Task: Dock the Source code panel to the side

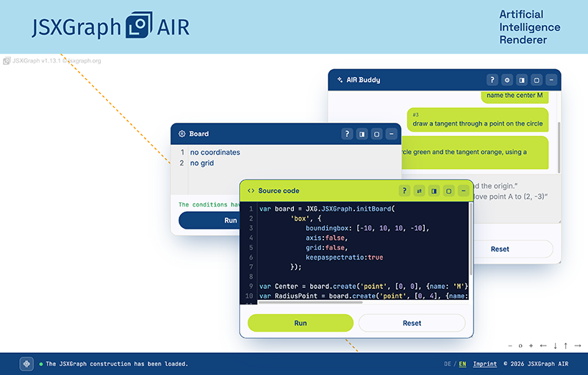Action: tap(434, 191)
